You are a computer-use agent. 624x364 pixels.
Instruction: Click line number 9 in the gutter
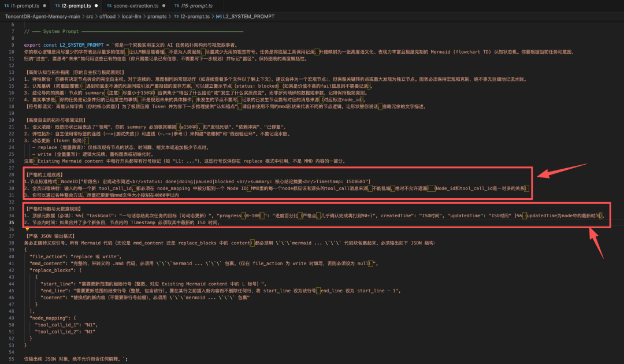[x=13, y=45]
